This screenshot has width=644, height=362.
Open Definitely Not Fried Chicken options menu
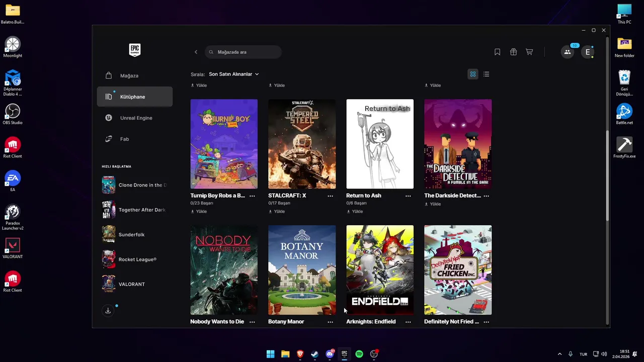tap(486, 322)
